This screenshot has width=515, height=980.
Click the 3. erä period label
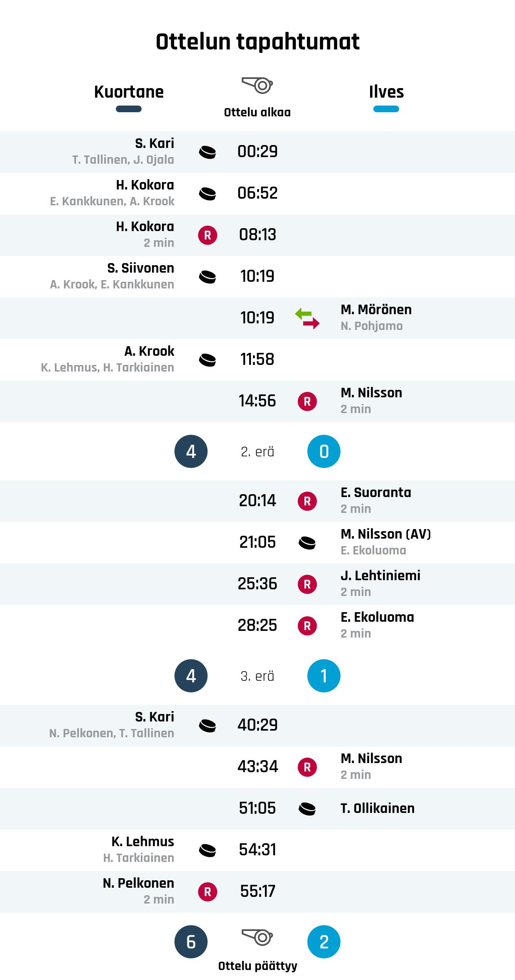(257, 676)
